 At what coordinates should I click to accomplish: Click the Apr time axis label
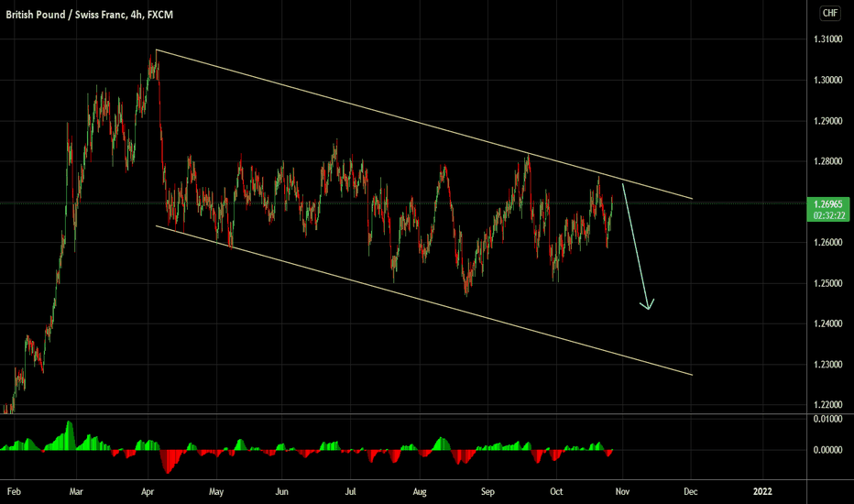[148, 491]
